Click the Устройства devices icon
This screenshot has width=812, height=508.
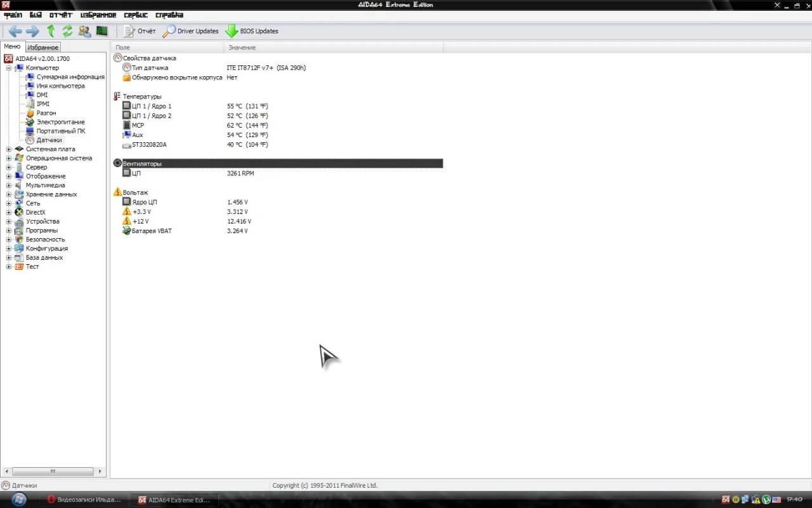coord(19,222)
